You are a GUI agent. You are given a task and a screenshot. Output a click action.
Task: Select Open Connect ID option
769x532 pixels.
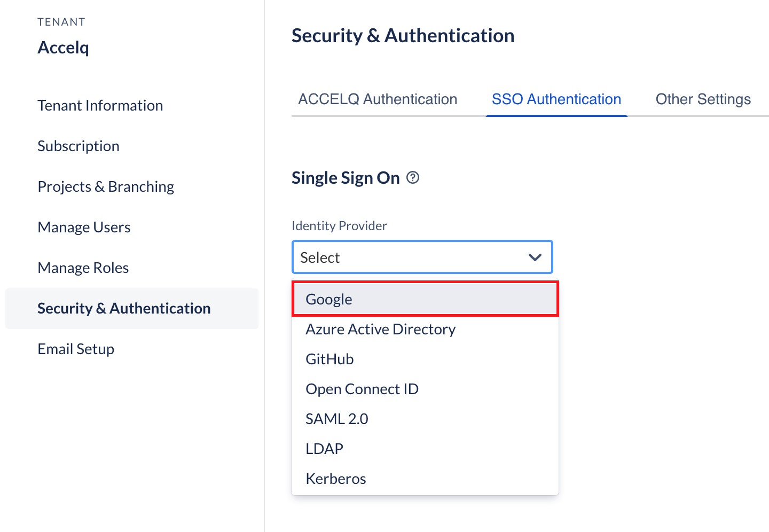coord(425,389)
